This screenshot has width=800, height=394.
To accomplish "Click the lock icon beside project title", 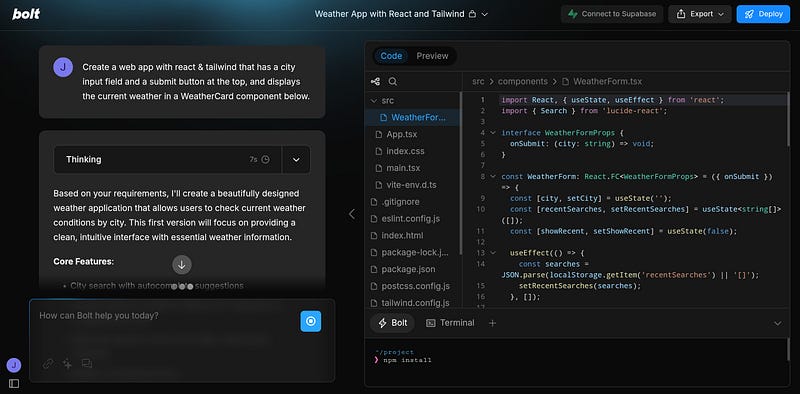I will pos(472,14).
